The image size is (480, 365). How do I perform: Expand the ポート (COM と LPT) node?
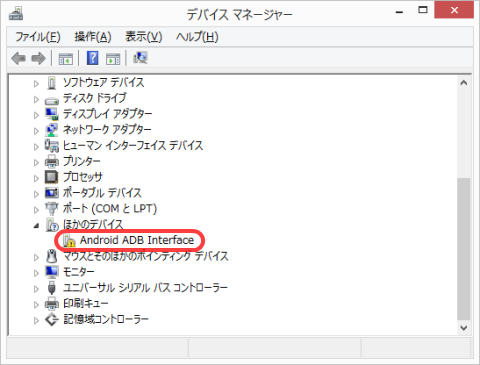[x=36, y=210]
